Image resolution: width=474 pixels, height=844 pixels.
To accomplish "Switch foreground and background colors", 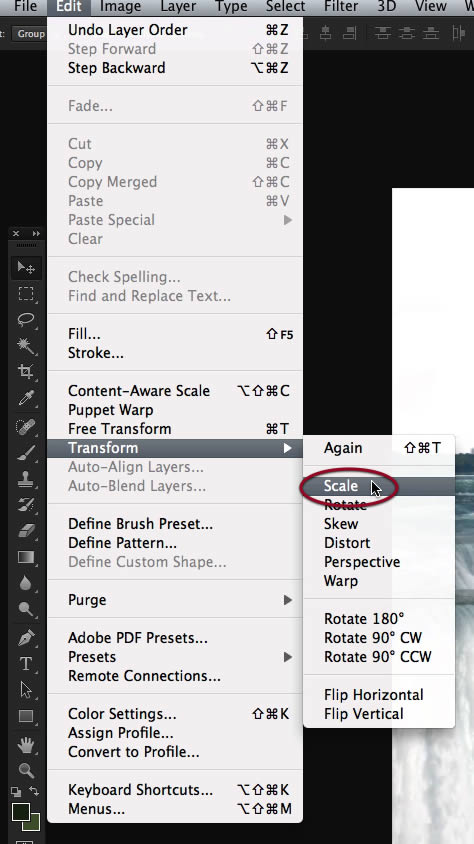I will click(34, 791).
